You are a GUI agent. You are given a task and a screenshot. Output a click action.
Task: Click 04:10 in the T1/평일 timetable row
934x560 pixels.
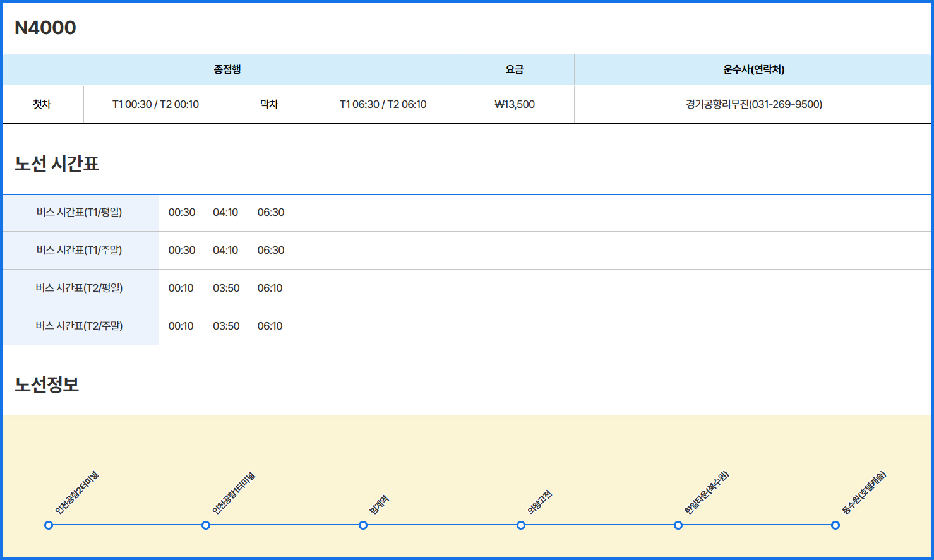(x=225, y=213)
